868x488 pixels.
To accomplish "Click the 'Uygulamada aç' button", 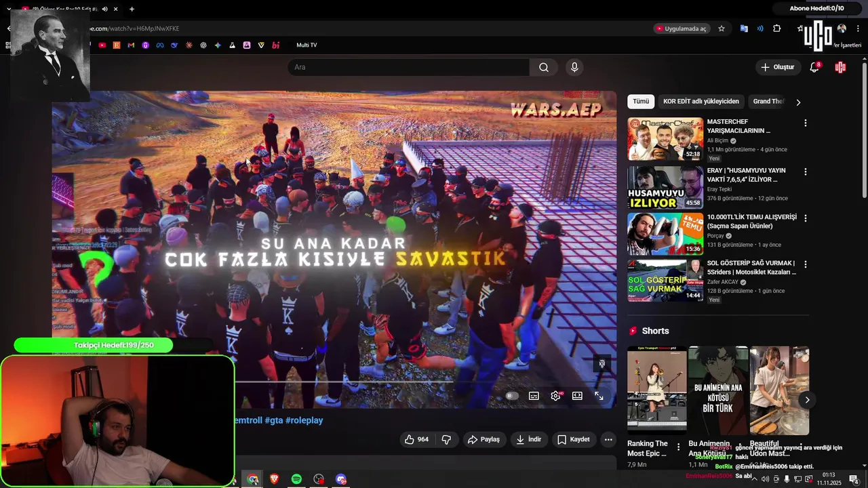I will (x=681, y=28).
